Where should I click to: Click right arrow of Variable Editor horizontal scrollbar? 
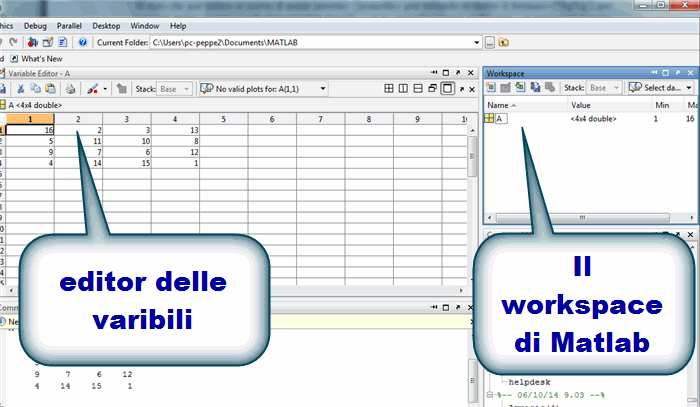tap(461, 290)
